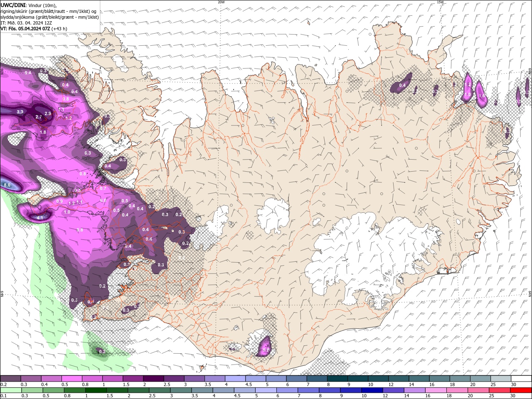Click the initial time 'IT: Mið. 03. 04. 2024 12Z'

pos(26,23)
